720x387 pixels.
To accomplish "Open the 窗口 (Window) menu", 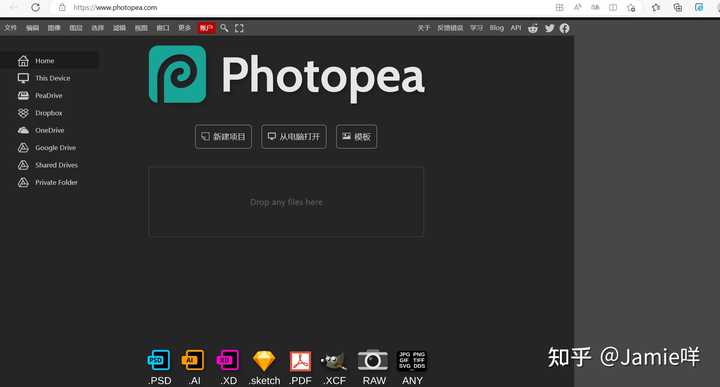I will click(x=163, y=28).
